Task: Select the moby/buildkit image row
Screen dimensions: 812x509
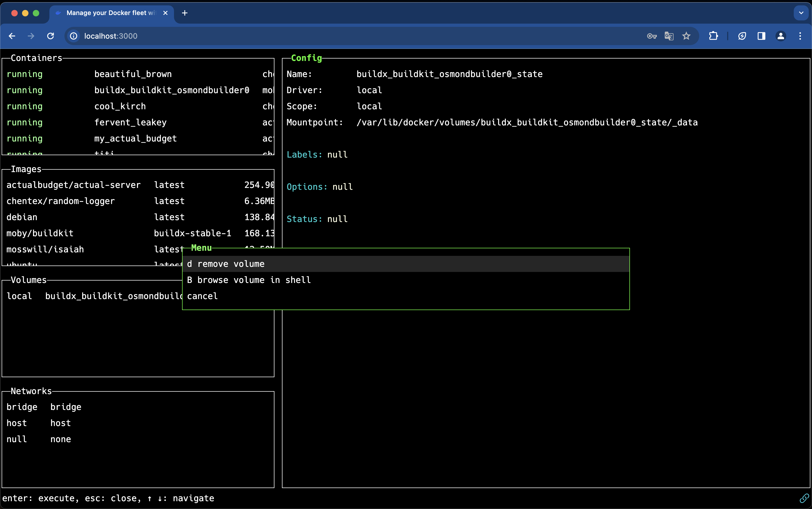Action: (x=40, y=233)
